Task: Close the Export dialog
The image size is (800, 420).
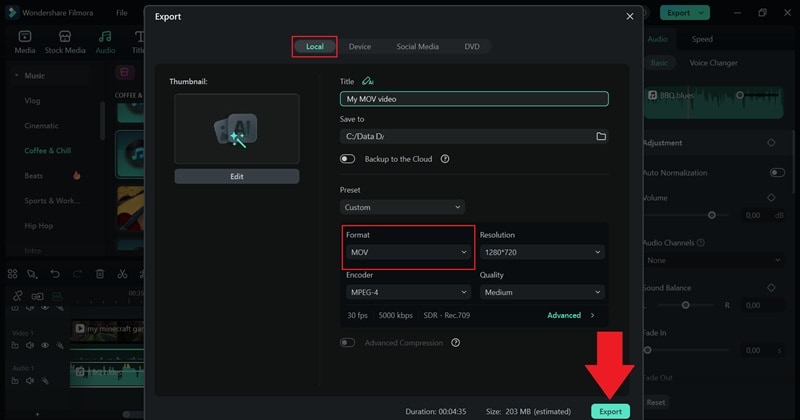Action: [x=630, y=16]
